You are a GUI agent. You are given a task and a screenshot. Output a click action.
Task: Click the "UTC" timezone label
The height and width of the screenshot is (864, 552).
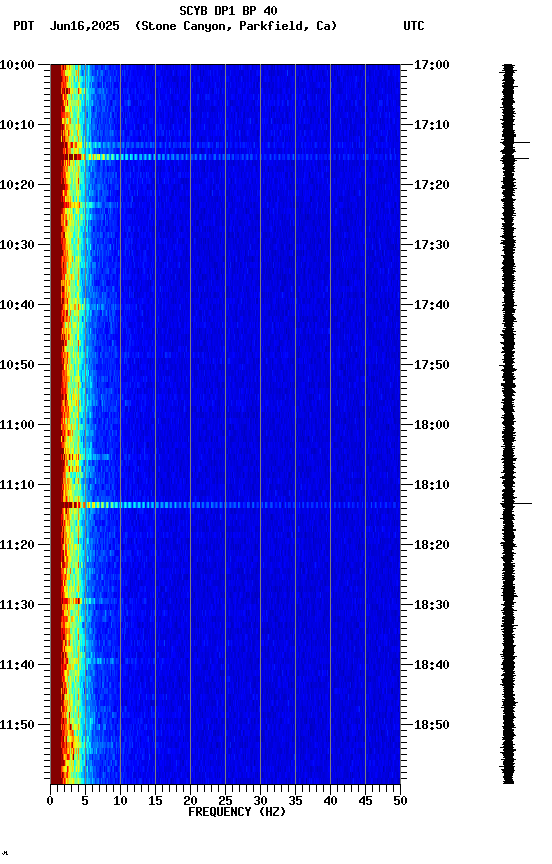[x=414, y=26]
